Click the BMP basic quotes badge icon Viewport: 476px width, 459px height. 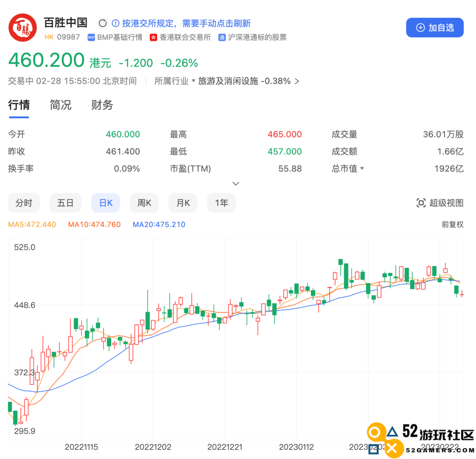(91, 37)
